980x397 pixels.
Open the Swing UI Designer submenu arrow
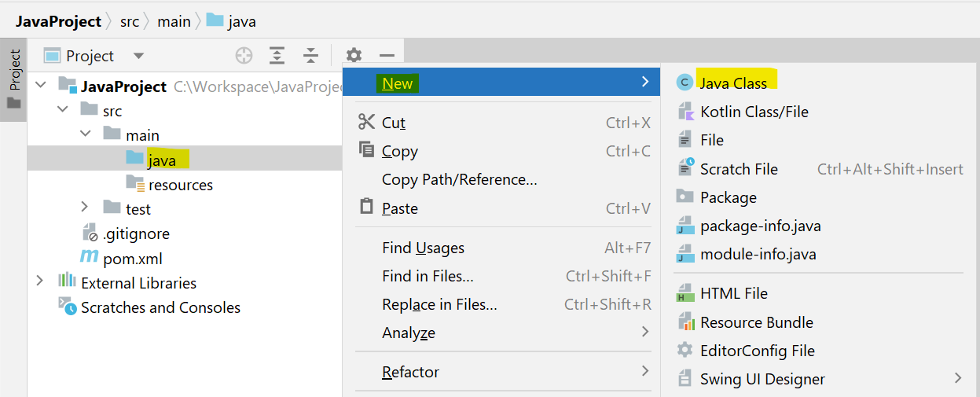pyautogui.click(x=958, y=378)
